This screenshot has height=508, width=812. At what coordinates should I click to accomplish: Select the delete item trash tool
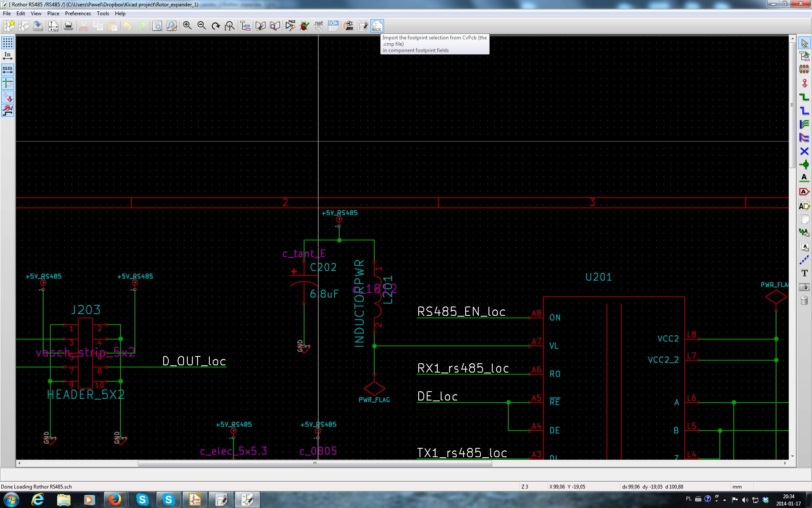[804, 301]
